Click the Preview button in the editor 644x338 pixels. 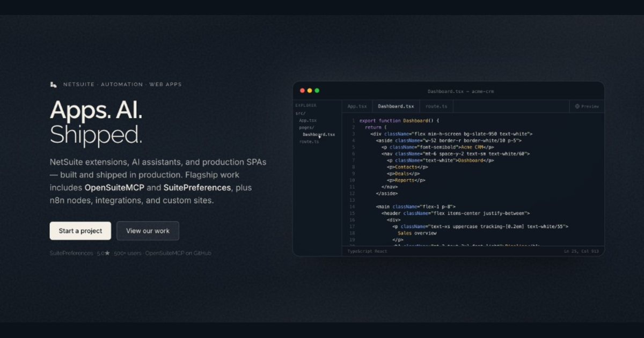tap(587, 106)
